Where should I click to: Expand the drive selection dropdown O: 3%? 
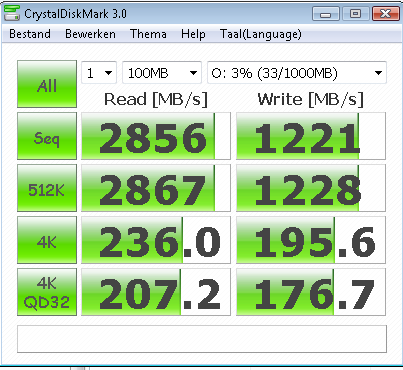297,73
